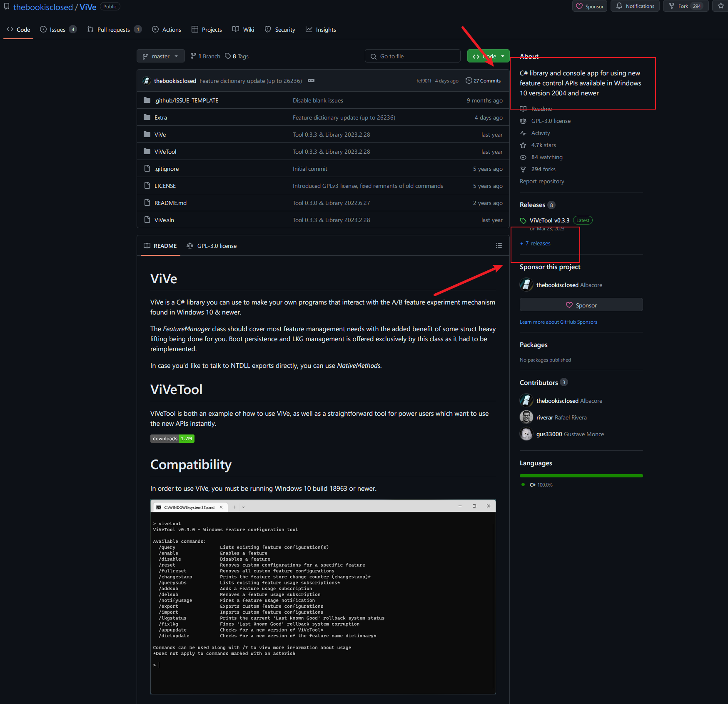Open the vivetool console screenshot image
Screen dimensions: 728x704
tap(323, 597)
